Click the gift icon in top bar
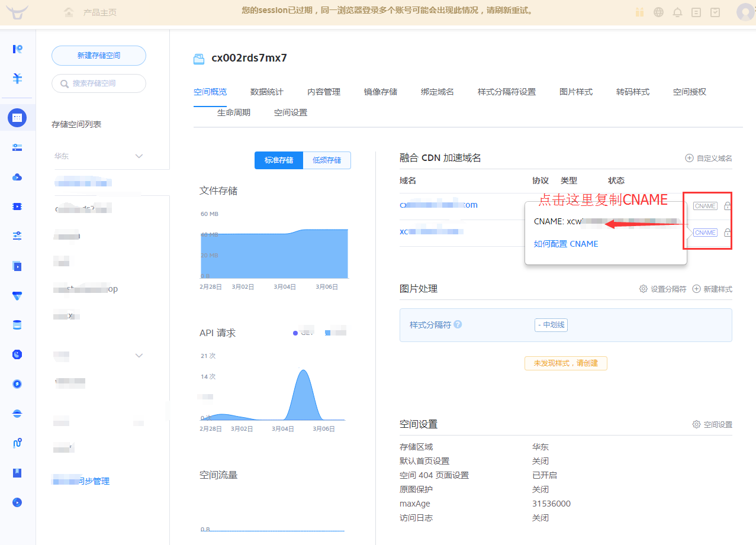 pos(639,12)
